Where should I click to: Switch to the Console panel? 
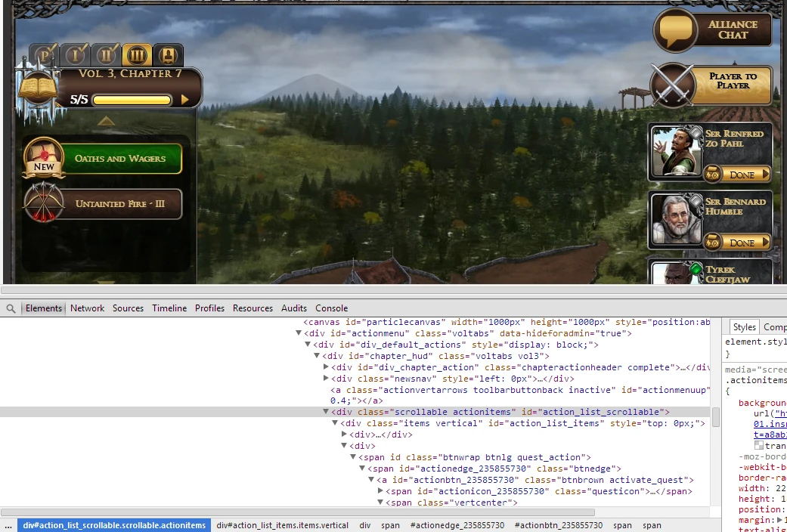pos(331,308)
